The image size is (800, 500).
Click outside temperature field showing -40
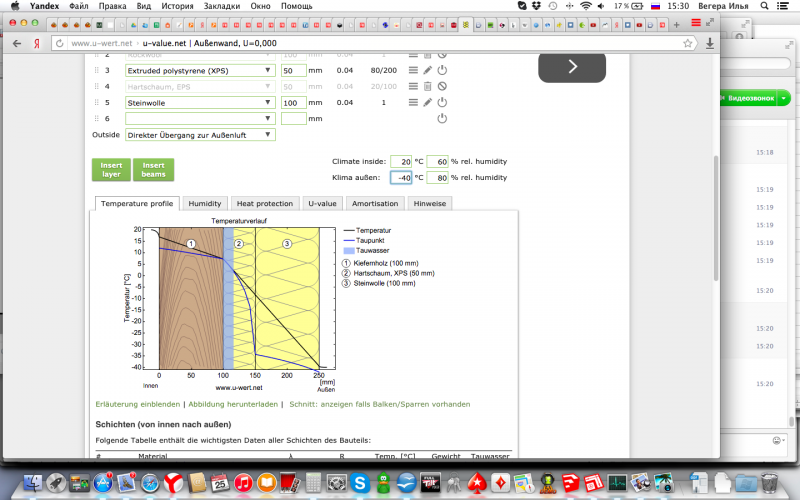click(401, 178)
